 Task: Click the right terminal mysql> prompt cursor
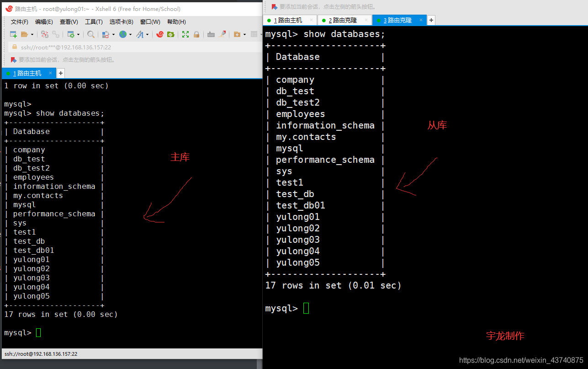click(x=306, y=308)
